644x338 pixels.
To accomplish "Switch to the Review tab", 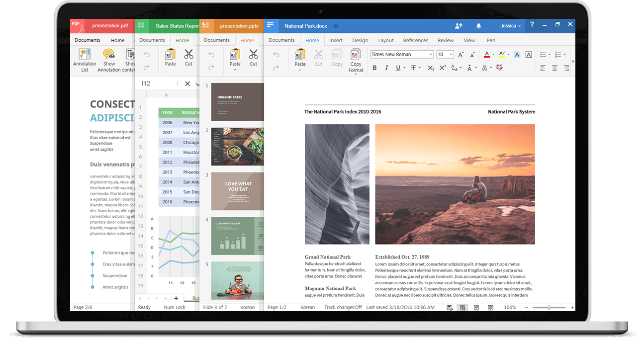I will [446, 40].
